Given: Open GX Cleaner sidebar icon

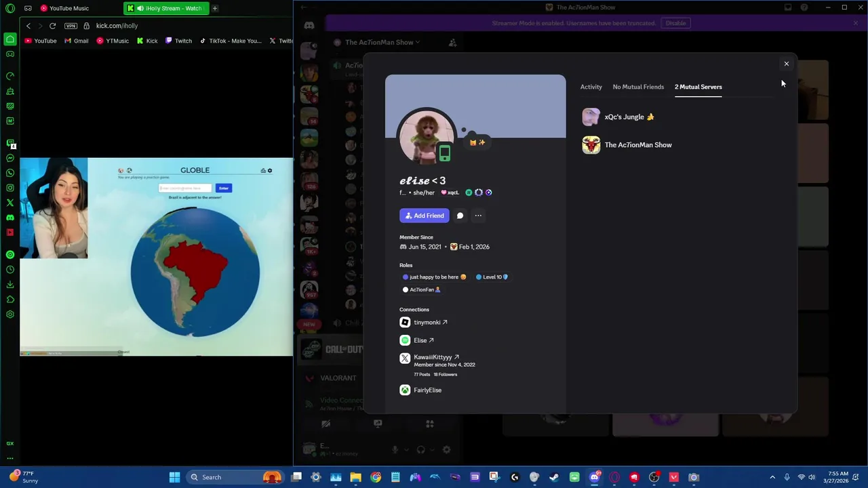Looking at the screenshot, I should [x=10, y=91].
